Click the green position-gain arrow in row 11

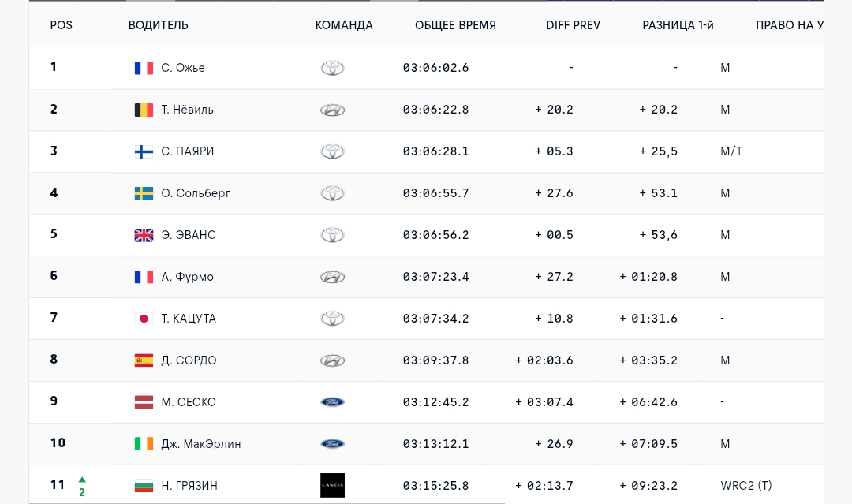click(x=82, y=480)
